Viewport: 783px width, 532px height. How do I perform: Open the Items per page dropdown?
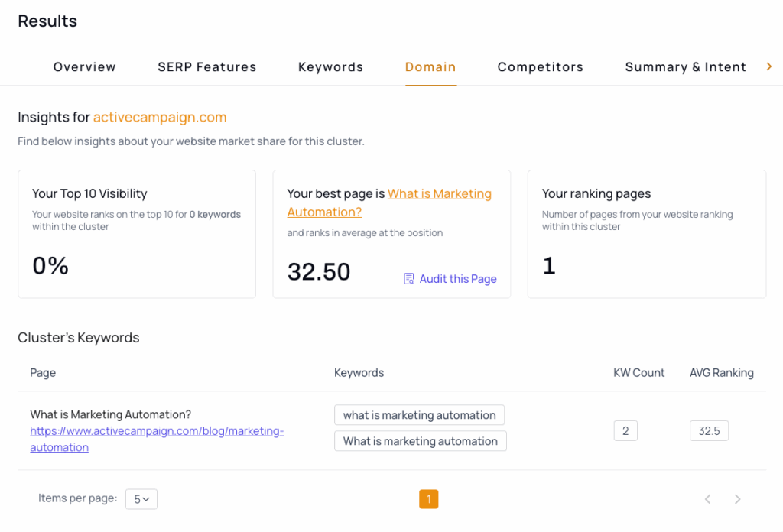[x=141, y=499]
